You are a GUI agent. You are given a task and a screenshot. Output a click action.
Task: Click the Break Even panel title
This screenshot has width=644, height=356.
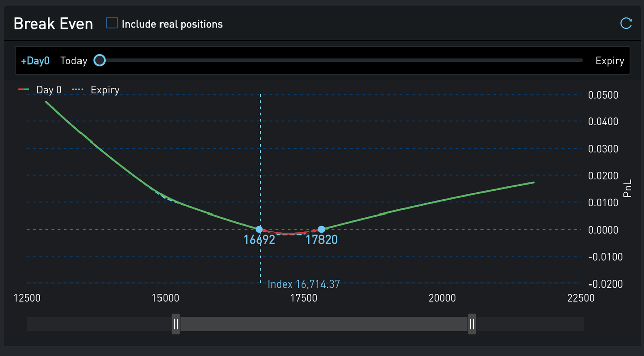(x=53, y=24)
